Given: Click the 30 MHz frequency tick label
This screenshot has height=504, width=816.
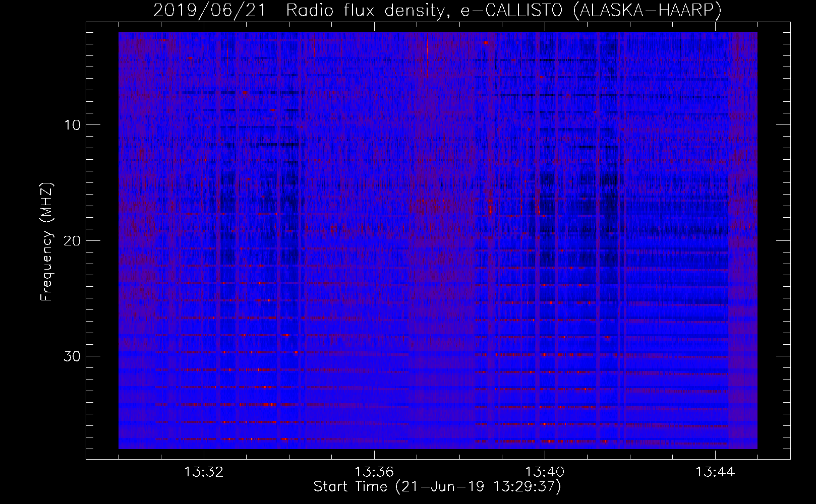Looking at the screenshot, I should tap(73, 356).
